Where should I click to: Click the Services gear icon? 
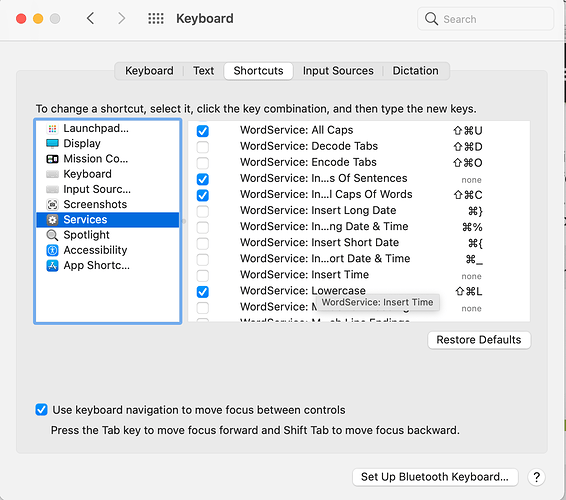(x=52, y=220)
